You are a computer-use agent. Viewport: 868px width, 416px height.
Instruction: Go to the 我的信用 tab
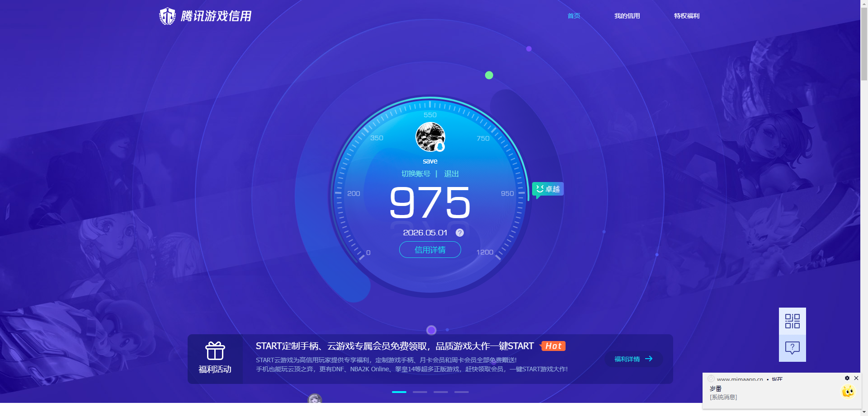(627, 16)
